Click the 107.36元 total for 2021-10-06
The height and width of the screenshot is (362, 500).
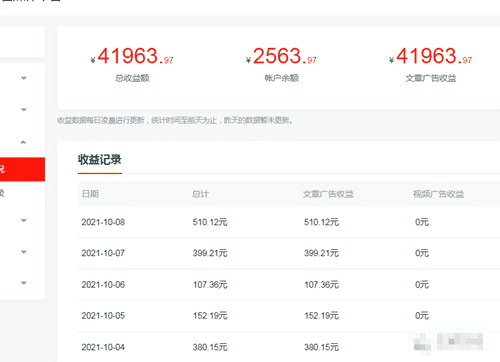210,285
